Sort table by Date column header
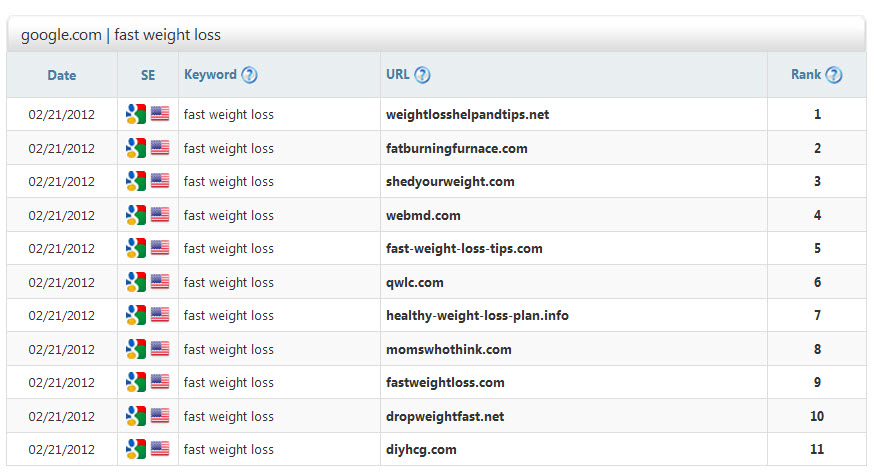This screenshot has height=475, width=874. pyautogui.click(x=61, y=75)
